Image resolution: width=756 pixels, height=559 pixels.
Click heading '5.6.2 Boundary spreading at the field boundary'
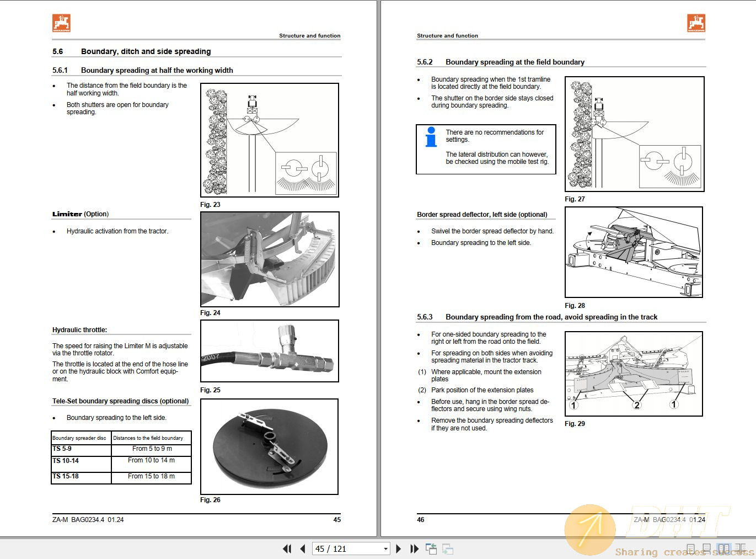[501, 62]
